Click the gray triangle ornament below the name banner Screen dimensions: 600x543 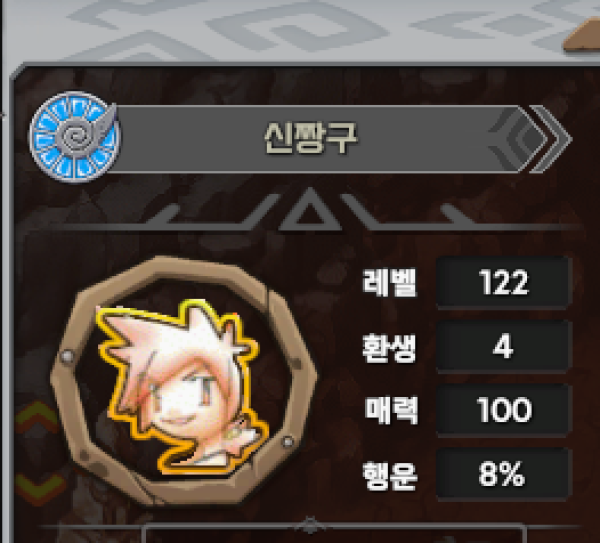[311, 210]
